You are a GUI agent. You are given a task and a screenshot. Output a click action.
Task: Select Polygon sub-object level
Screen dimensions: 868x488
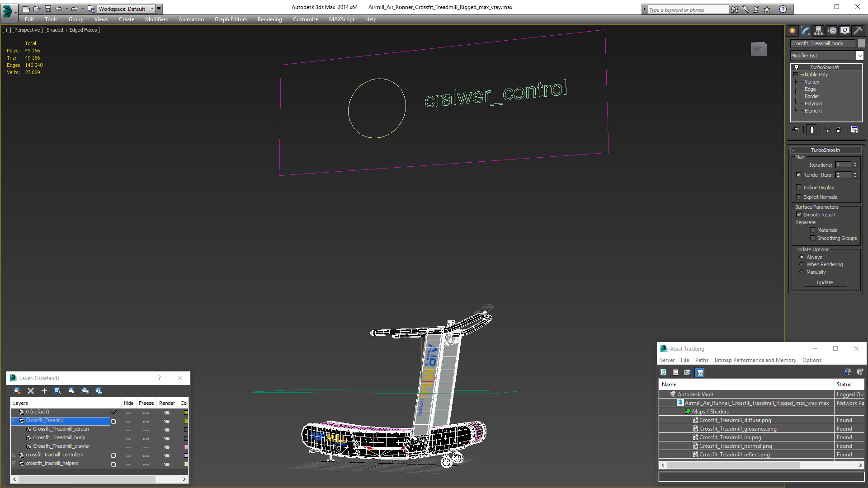pyautogui.click(x=813, y=103)
